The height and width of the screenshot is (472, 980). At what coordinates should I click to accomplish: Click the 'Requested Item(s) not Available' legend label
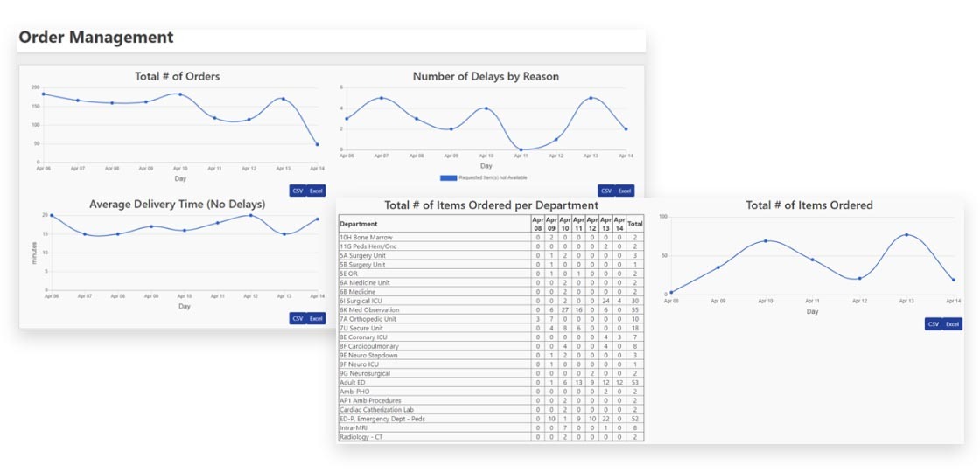[x=493, y=178]
